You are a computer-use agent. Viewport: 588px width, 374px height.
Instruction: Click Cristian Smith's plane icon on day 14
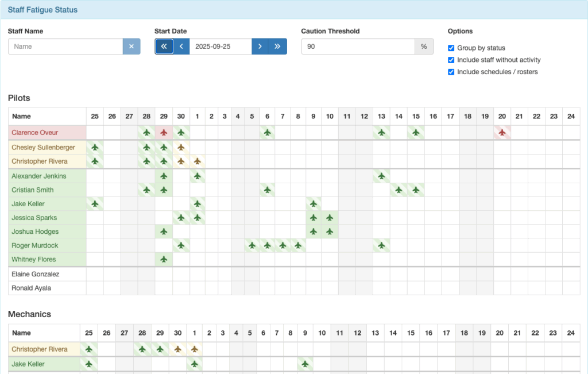399,190
